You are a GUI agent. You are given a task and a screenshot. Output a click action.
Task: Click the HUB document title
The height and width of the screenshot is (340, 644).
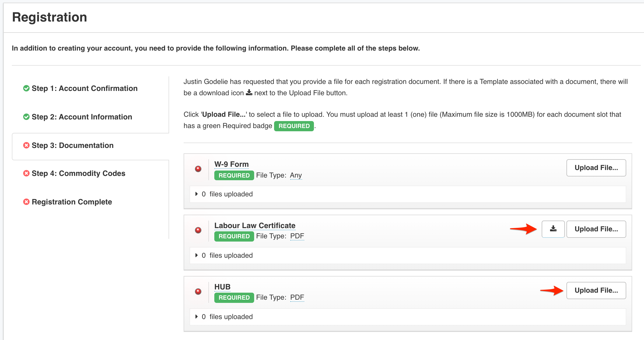click(222, 287)
